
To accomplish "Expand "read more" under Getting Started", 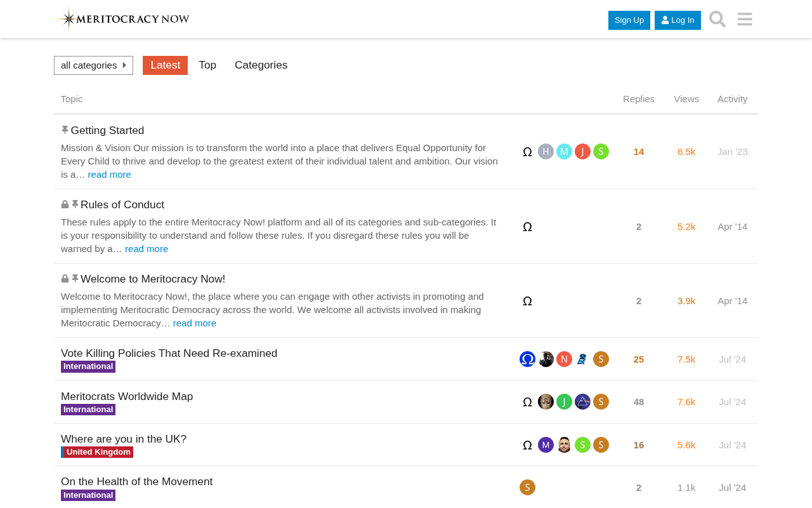I will pyautogui.click(x=109, y=175).
